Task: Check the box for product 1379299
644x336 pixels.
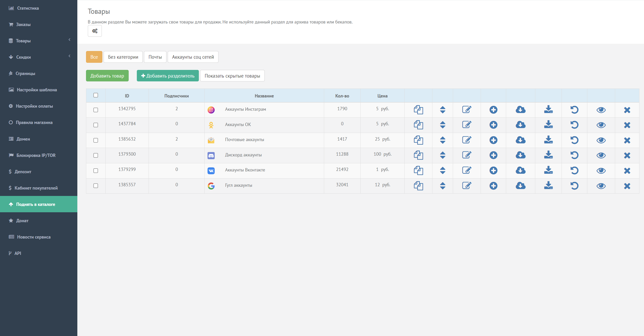Action: (96, 171)
